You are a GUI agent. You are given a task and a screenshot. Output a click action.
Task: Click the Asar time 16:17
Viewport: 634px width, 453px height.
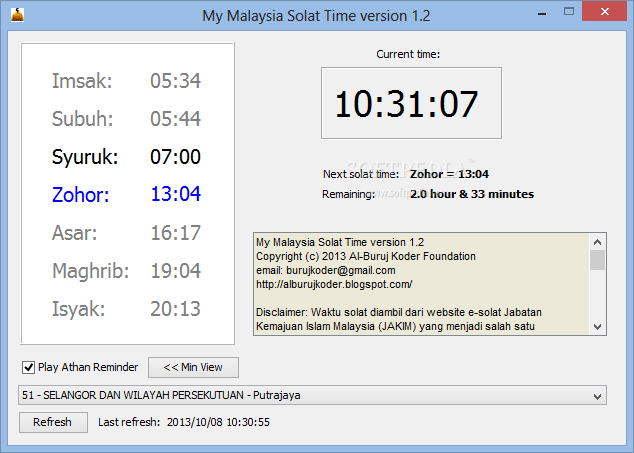point(175,233)
